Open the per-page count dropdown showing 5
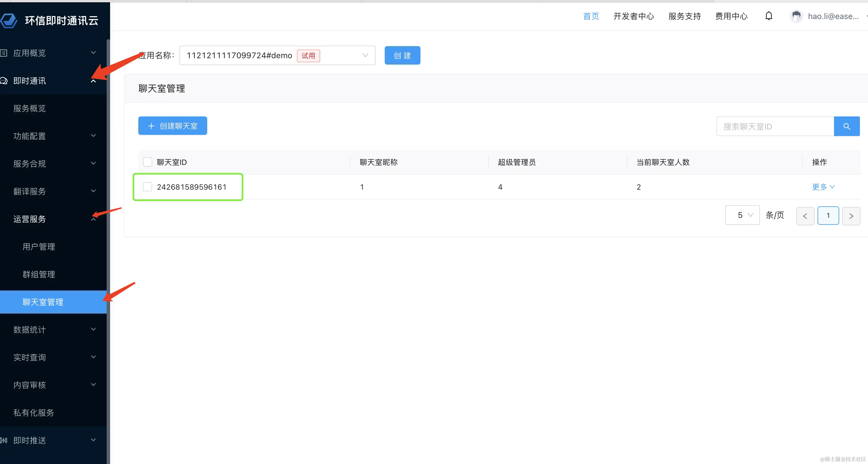Image resolution: width=868 pixels, height=464 pixels. point(742,215)
